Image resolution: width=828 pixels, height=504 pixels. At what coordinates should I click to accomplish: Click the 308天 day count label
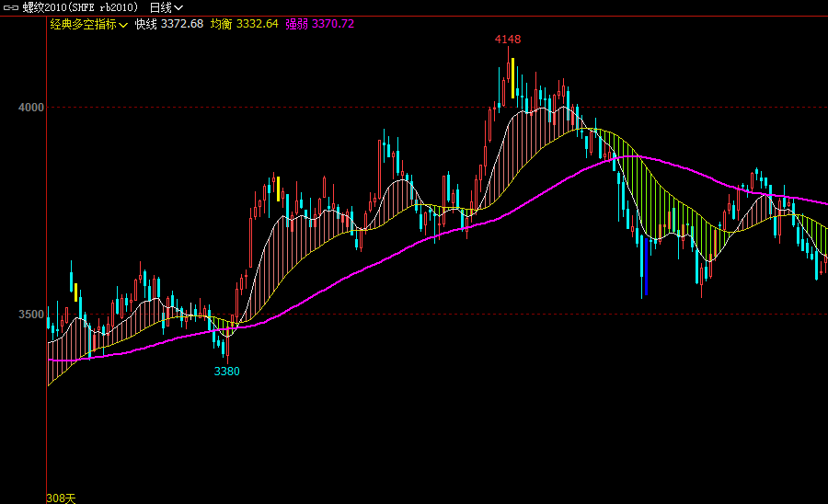(x=62, y=498)
